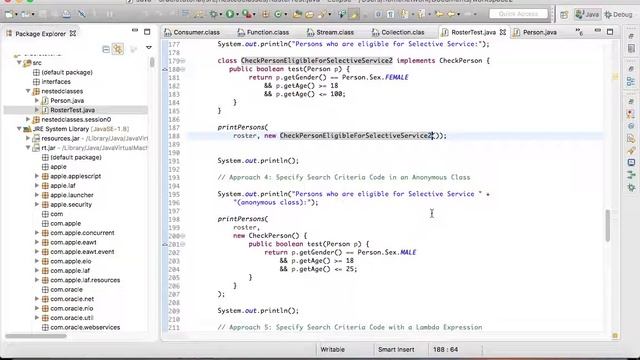This screenshot has width=640, height=360.
Task: Click the Run Last Tool icon
Action: [246, 14]
